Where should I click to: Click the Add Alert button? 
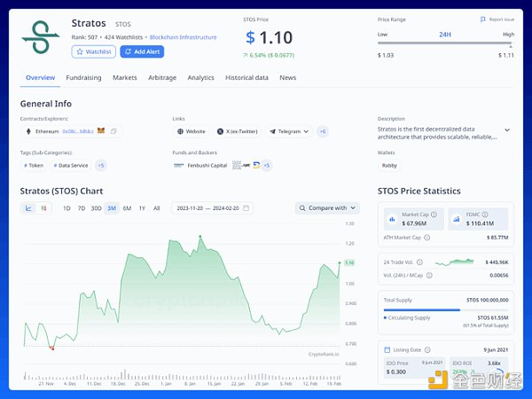click(142, 52)
